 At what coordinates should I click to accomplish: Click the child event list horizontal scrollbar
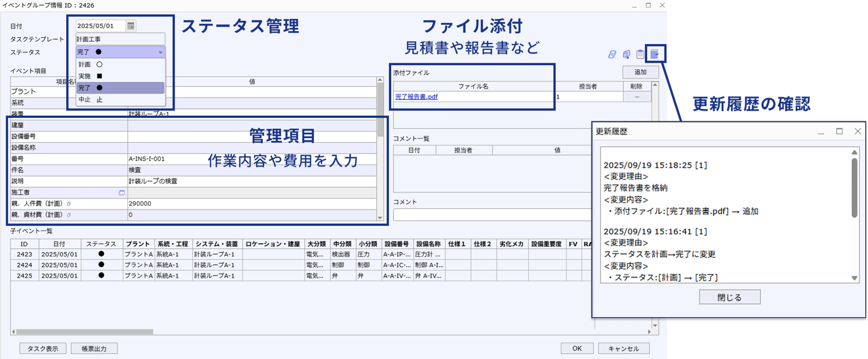85,332
